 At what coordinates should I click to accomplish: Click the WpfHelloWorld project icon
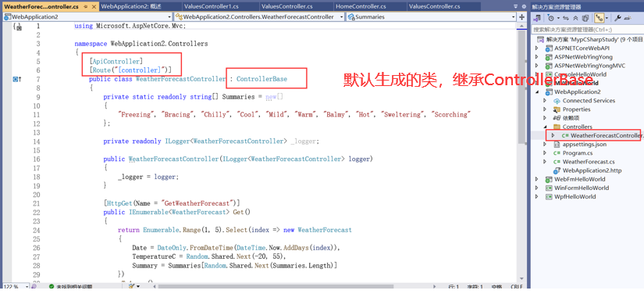click(548, 196)
